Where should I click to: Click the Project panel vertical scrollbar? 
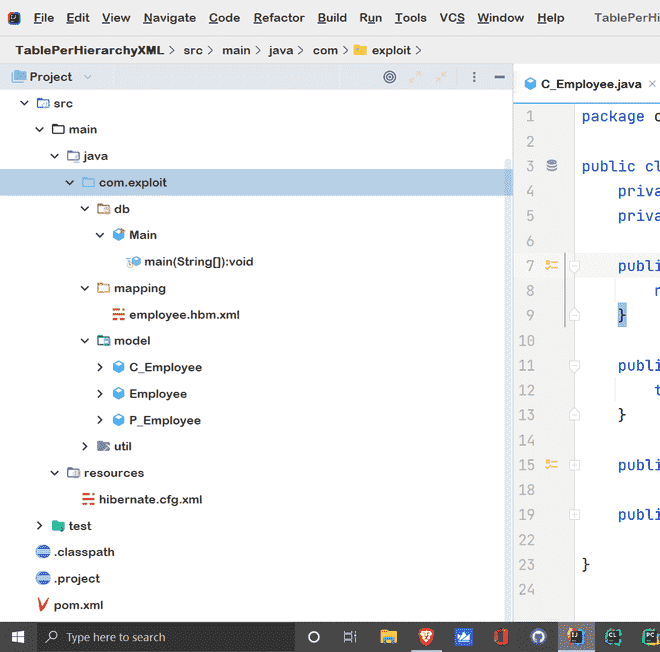point(508,389)
